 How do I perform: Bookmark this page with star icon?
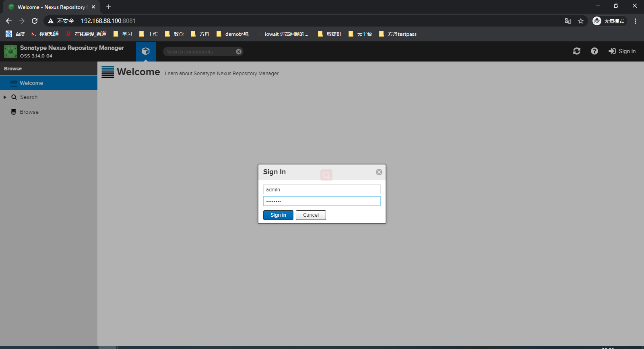(x=581, y=21)
